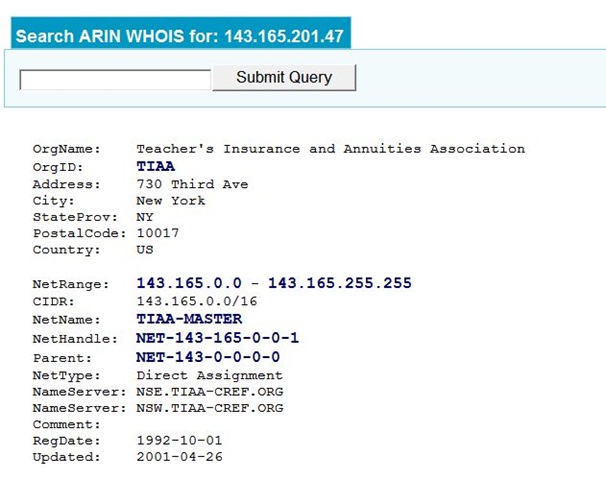Click the RegDate value 1992-10-01
The width and height of the screenshot is (606, 480).
point(179,440)
